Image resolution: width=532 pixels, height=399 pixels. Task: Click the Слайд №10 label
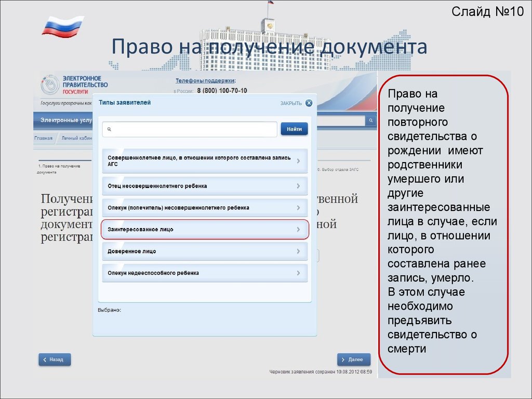click(x=487, y=11)
